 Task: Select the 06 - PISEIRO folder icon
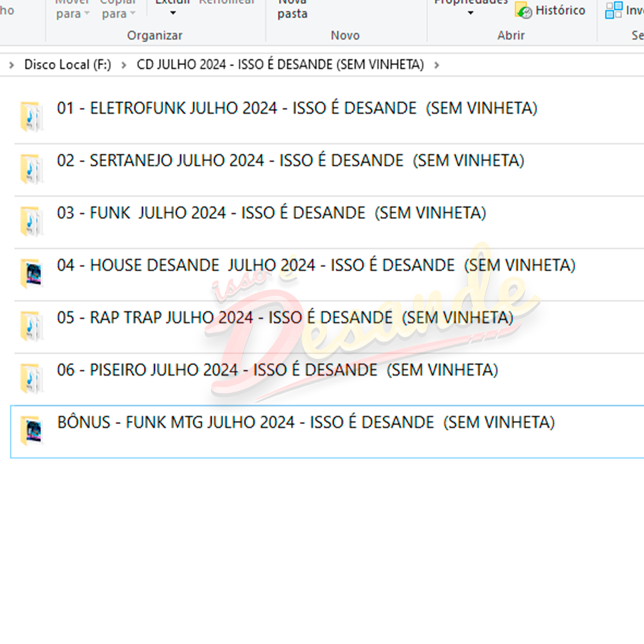point(30,379)
